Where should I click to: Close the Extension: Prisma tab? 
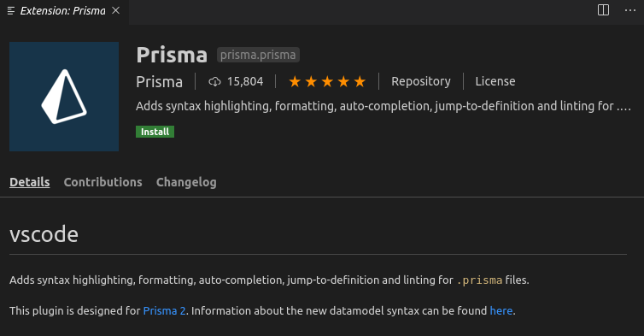coord(116,10)
